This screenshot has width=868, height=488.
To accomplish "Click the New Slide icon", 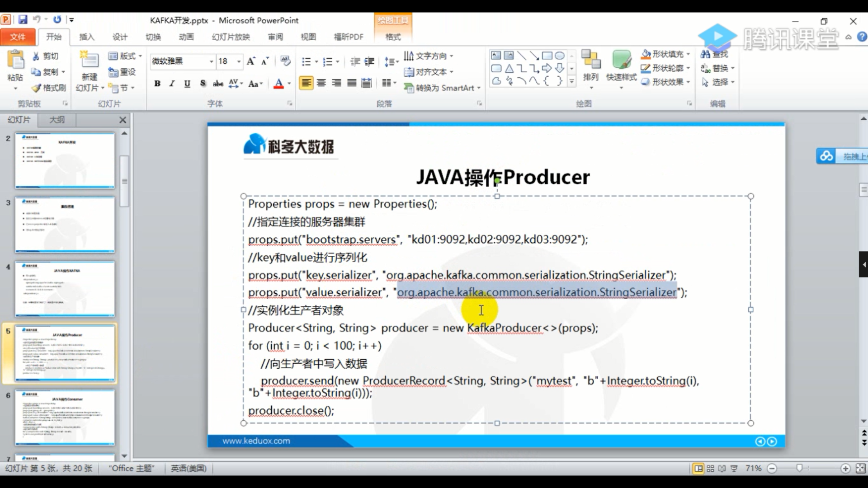I will (x=89, y=60).
